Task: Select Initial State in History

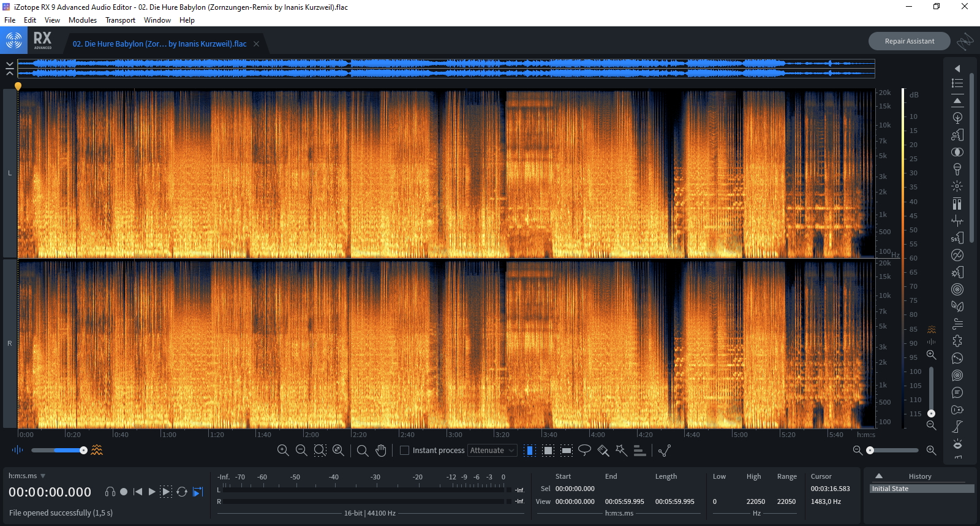Action: tap(921, 489)
